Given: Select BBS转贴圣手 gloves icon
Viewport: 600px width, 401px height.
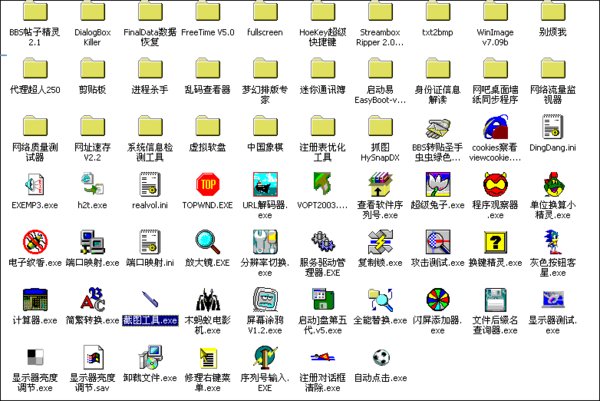Looking at the screenshot, I should (438, 127).
